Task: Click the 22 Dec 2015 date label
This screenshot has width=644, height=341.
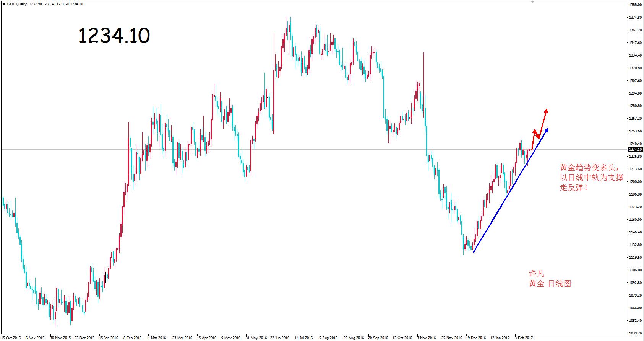Action: pos(84,338)
